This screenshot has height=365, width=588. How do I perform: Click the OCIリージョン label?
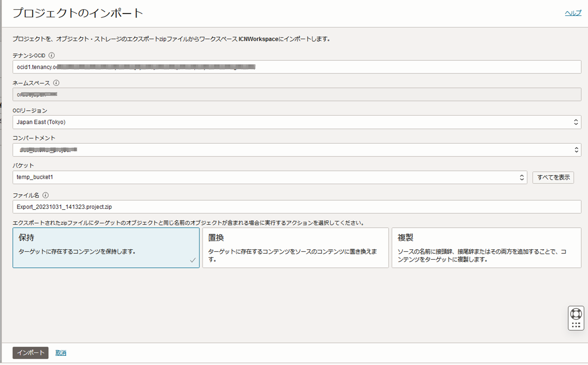click(30, 110)
